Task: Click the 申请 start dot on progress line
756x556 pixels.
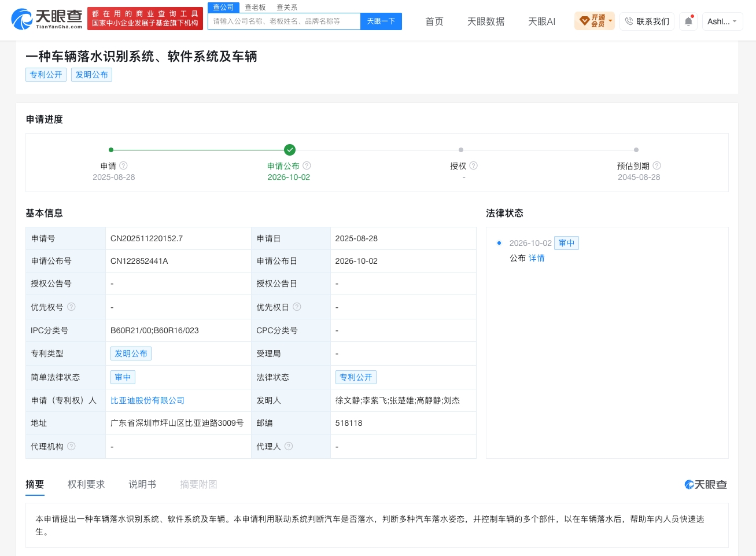Action: click(x=111, y=150)
